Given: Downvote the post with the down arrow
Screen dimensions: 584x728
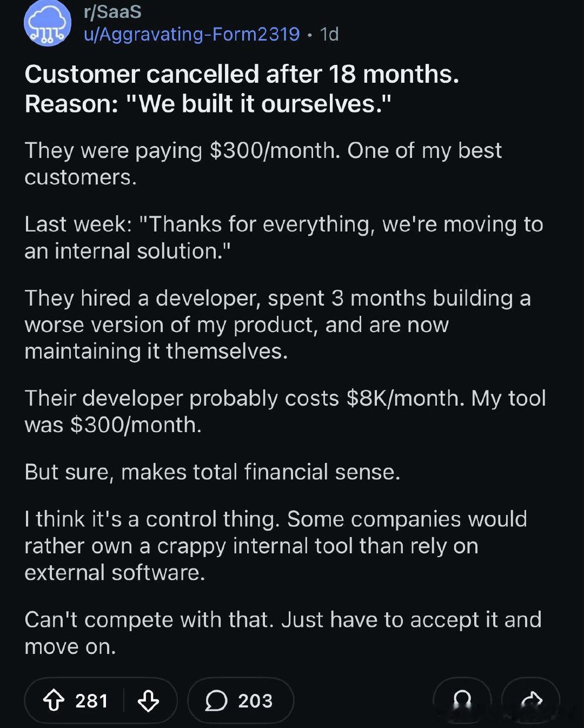Looking at the screenshot, I should pyautogui.click(x=148, y=700).
